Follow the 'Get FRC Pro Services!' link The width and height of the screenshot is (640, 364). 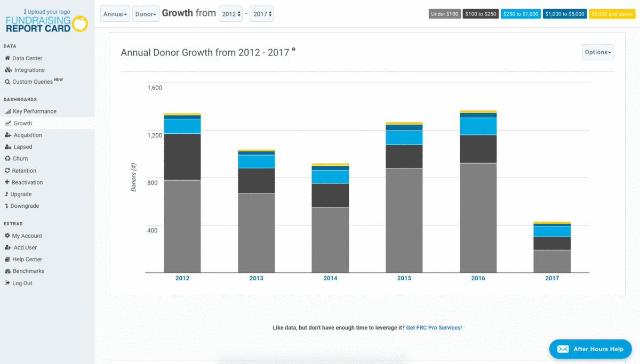pos(434,327)
